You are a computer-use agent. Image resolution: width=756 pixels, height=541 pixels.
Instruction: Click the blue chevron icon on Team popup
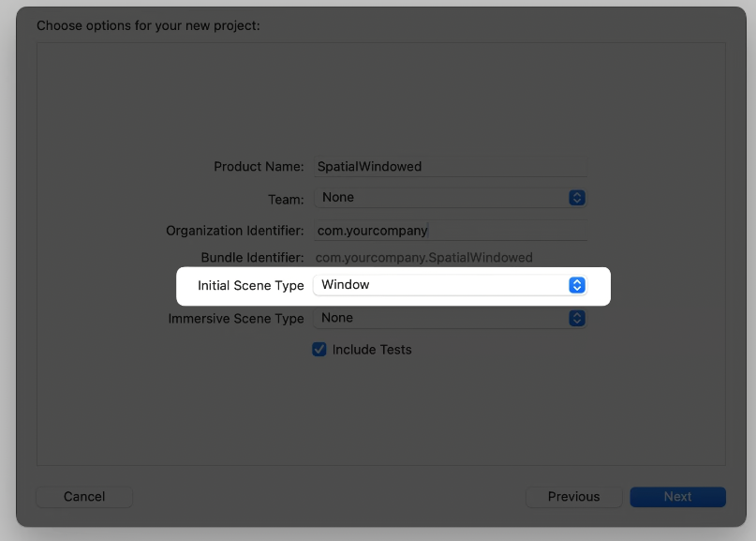pyautogui.click(x=577, y=198)
